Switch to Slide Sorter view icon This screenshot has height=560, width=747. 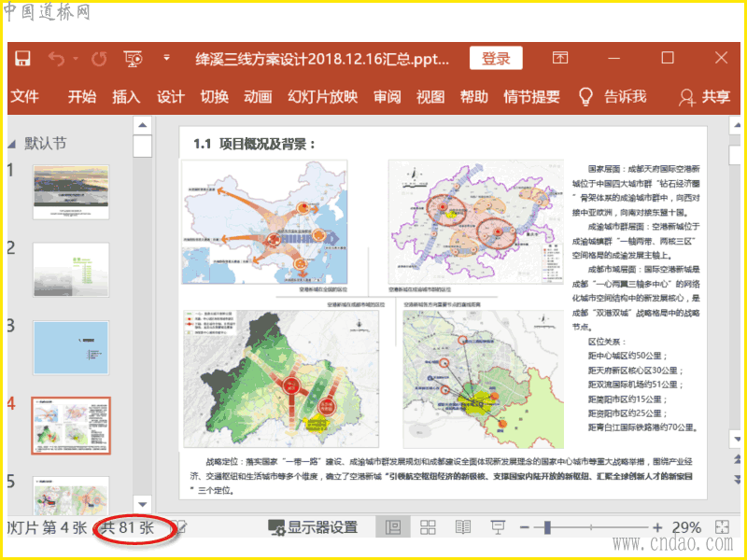[x=428, y=527]
